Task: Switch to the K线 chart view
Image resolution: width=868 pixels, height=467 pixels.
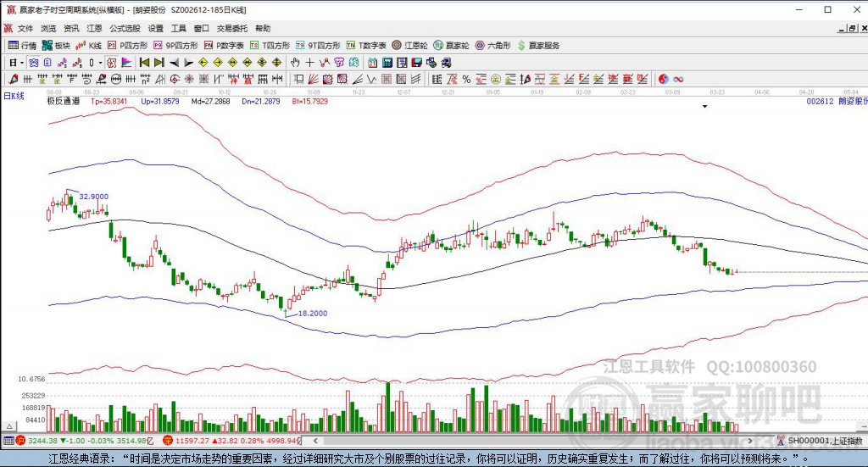Action: pyautogui.click(x=88, y=46)
